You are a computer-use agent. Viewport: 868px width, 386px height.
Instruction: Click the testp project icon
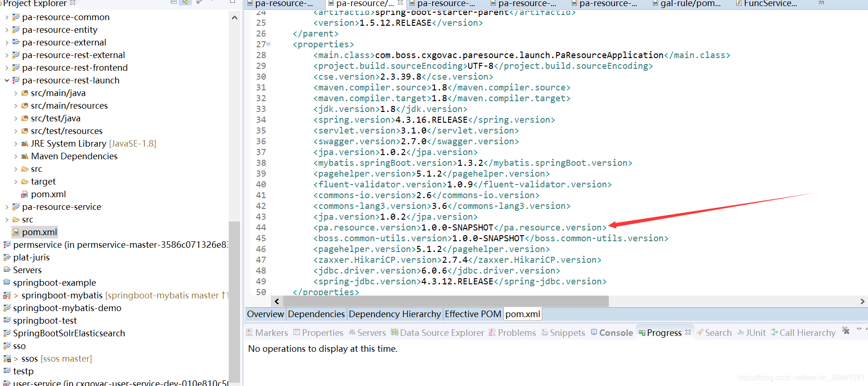point(7,371)
